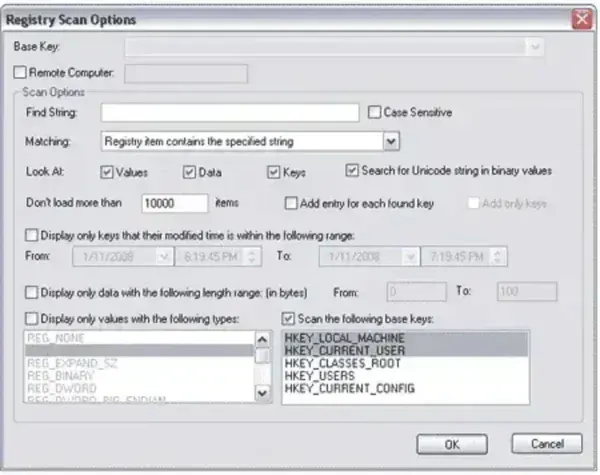Viewport: 600px width, 475px height.
Task: Click the highlighted row in types list
Action: (139, 351)
